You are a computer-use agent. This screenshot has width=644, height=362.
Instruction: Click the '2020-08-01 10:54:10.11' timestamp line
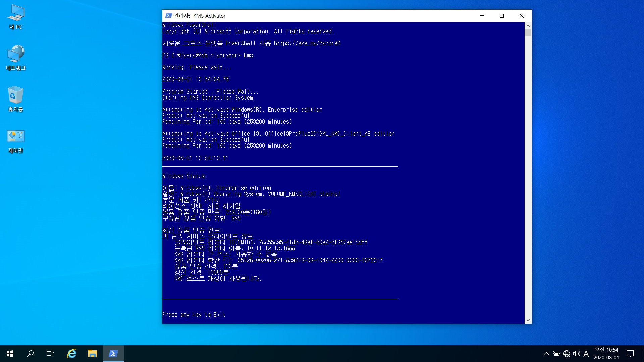[x=195, y=158]
